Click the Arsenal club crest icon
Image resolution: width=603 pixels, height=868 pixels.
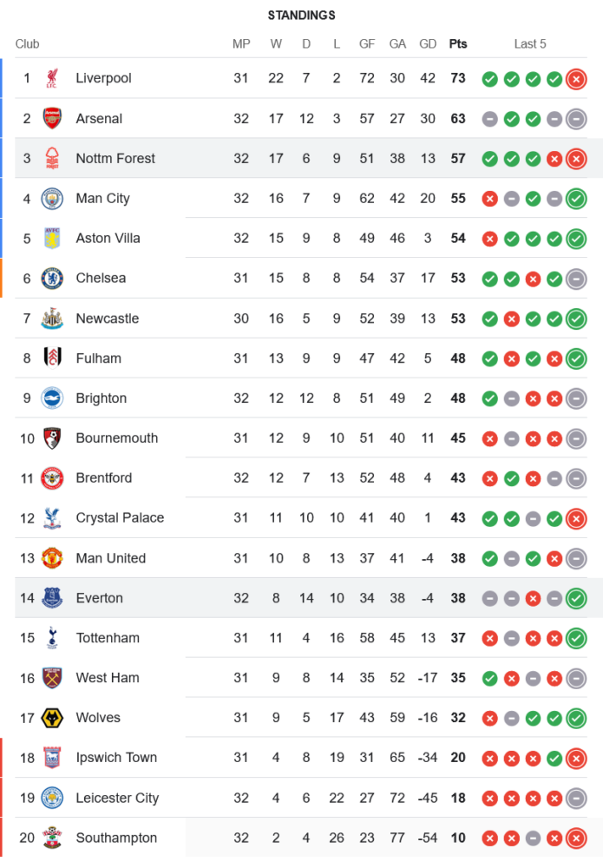(x=52, y=118)
